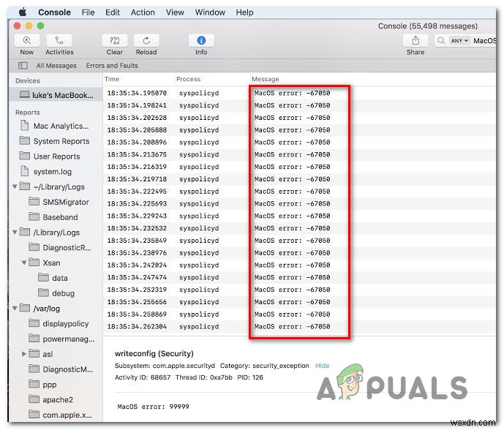Select the message row at 18:35:34.208896
The height and width of the screenshot is (430, 504).
(299, 143)
